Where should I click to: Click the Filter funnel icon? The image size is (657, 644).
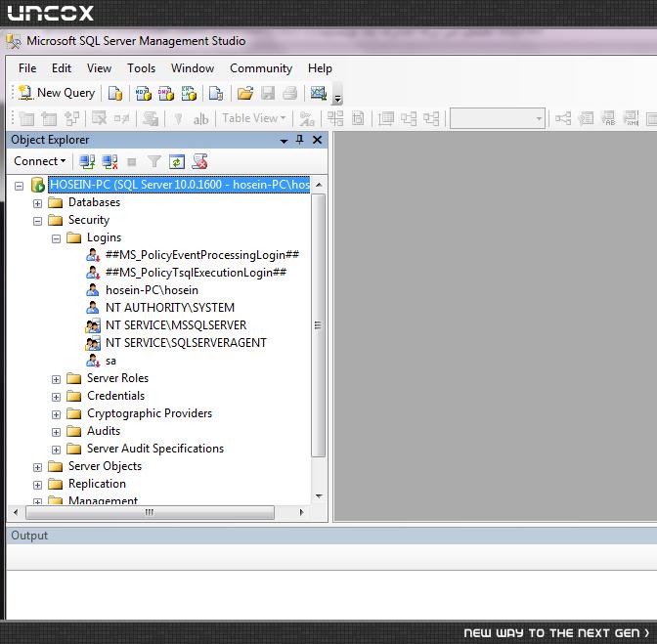pos(154,161)
